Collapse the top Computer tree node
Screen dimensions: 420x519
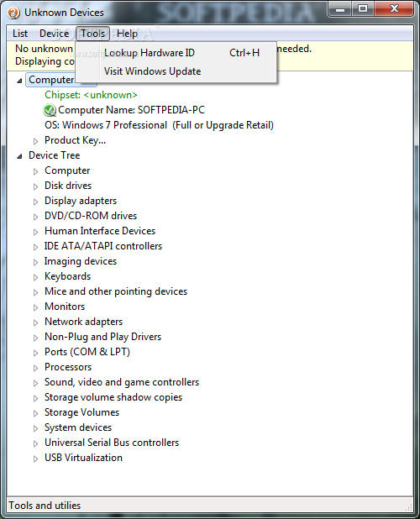(19, 81)
